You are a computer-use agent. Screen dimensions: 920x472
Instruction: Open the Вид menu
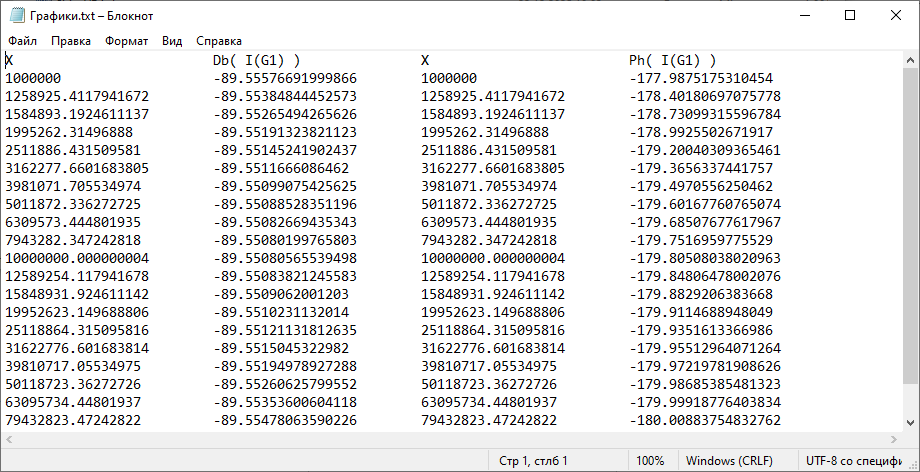(172, 41)
